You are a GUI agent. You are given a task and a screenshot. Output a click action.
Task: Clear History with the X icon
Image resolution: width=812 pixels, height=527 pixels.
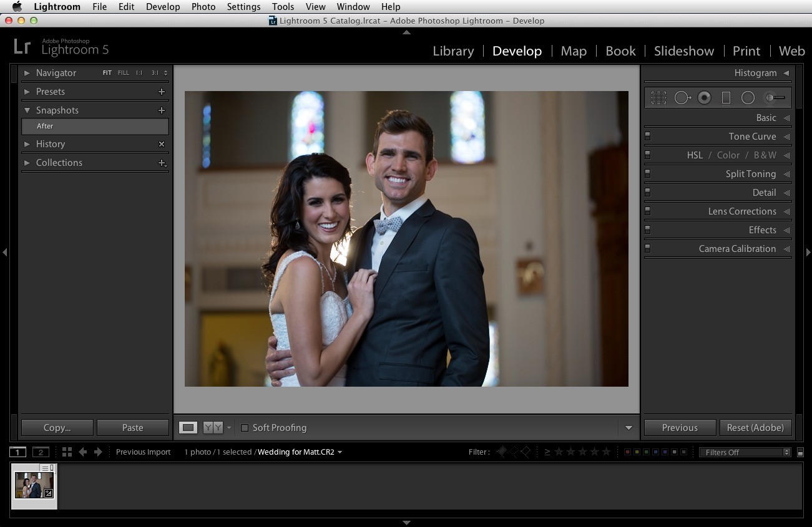point(162,144)
